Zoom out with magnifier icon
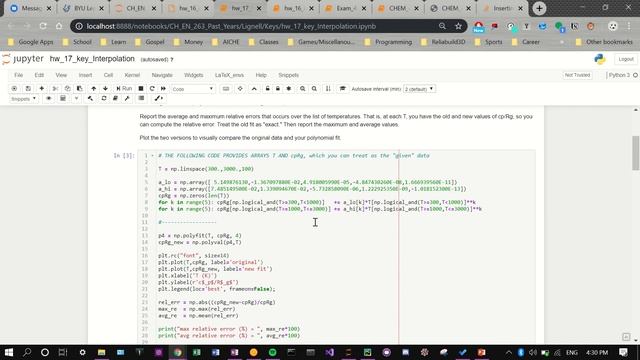Image resolution: width=640 pixels, height=360 pixels. (314, 89)
